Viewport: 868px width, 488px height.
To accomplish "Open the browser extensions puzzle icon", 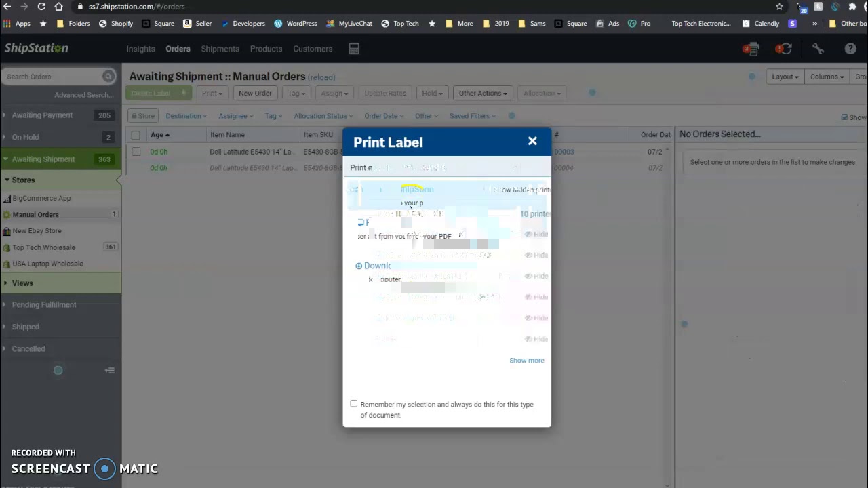I will (x=852, y=7).
